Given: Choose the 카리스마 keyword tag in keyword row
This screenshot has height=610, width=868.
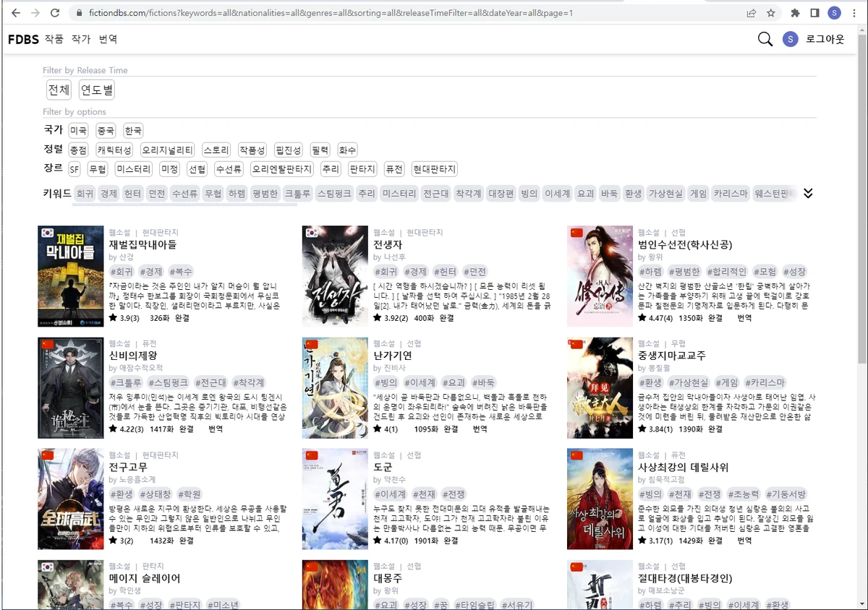Looking at the screenshot, I should click(731, 194).
